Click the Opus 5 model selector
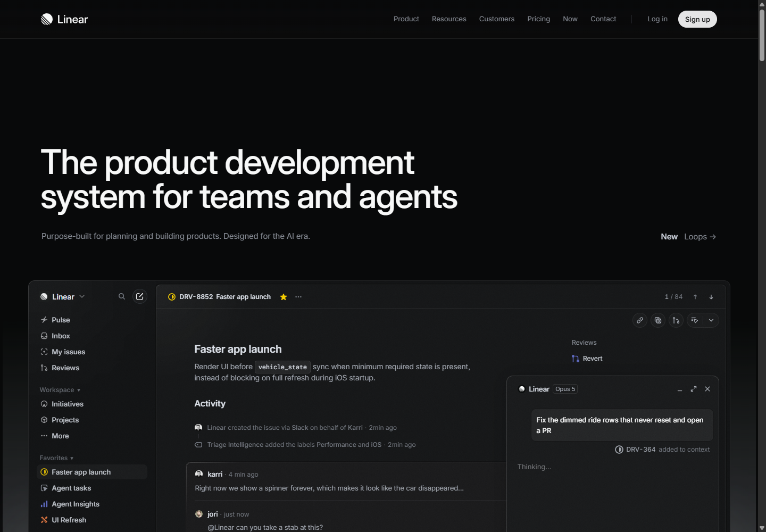This screenshot has height=532, width=766. (x=565, y=389)
